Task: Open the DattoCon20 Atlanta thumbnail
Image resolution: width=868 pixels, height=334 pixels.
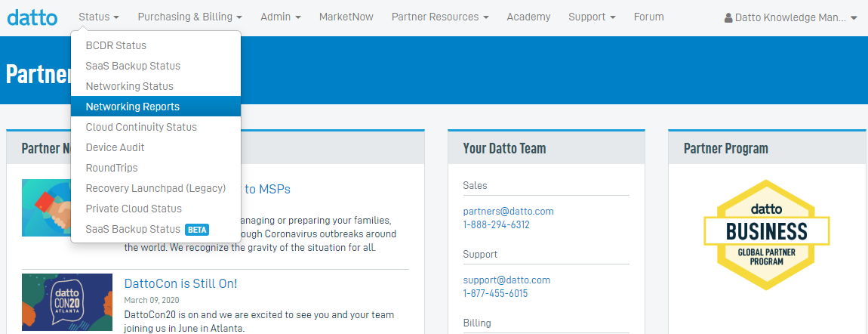Action: 67,302
